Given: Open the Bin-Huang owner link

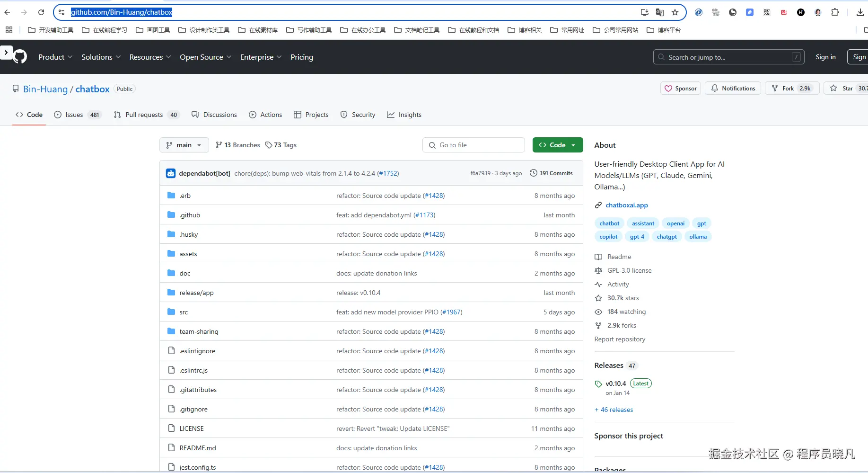Looking at the screenshot, I should click(x=45, y=89).
